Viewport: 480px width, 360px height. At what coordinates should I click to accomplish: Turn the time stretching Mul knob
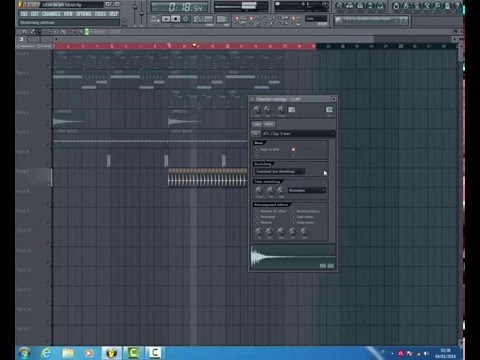tap(270, 190)
